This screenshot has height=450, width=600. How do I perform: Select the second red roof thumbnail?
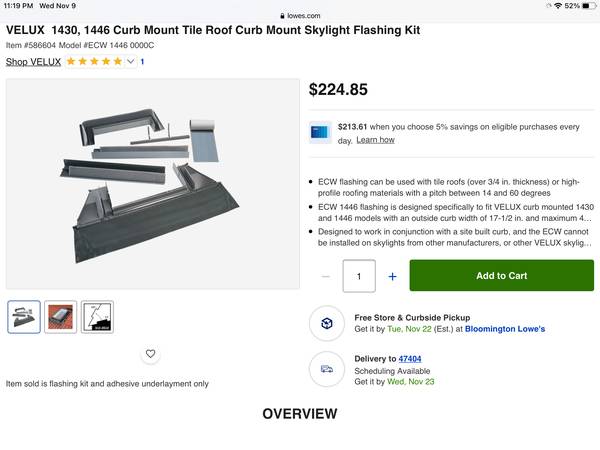[61, 317]
